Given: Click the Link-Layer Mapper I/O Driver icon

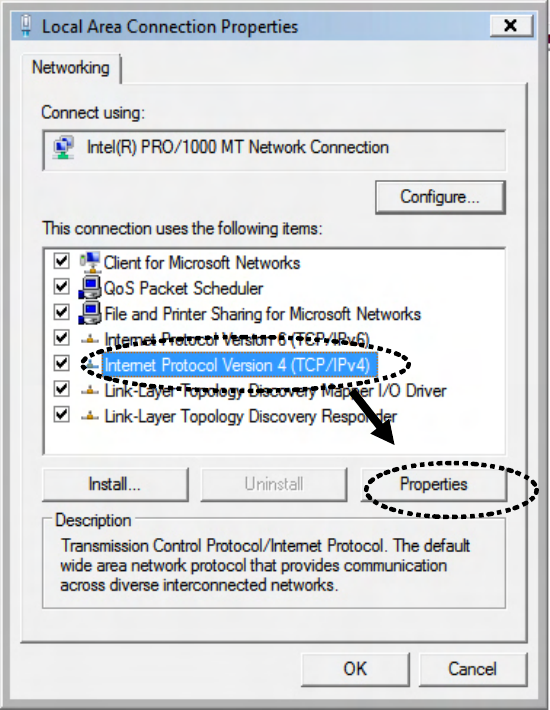Looking at the screenshot, I should click(x=90, y=390).
